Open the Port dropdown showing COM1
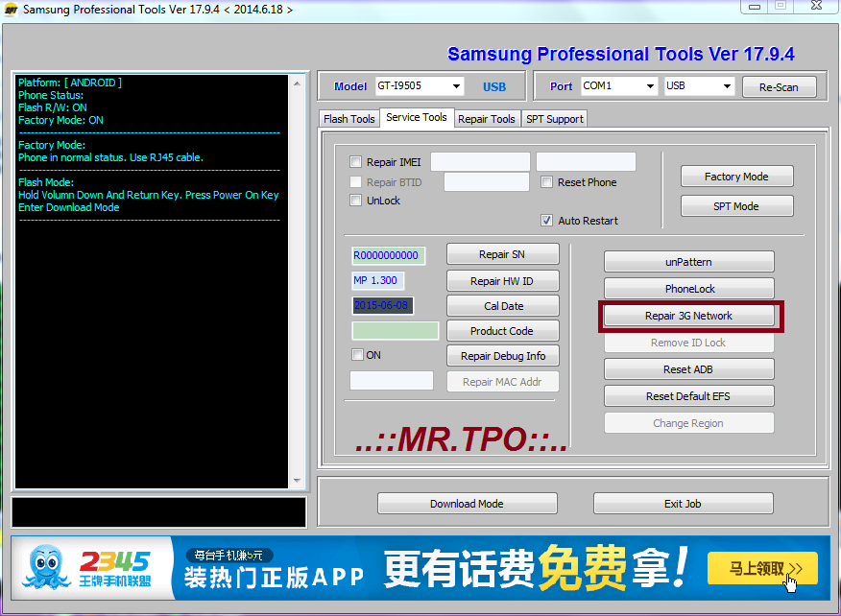 click(619, 85)
